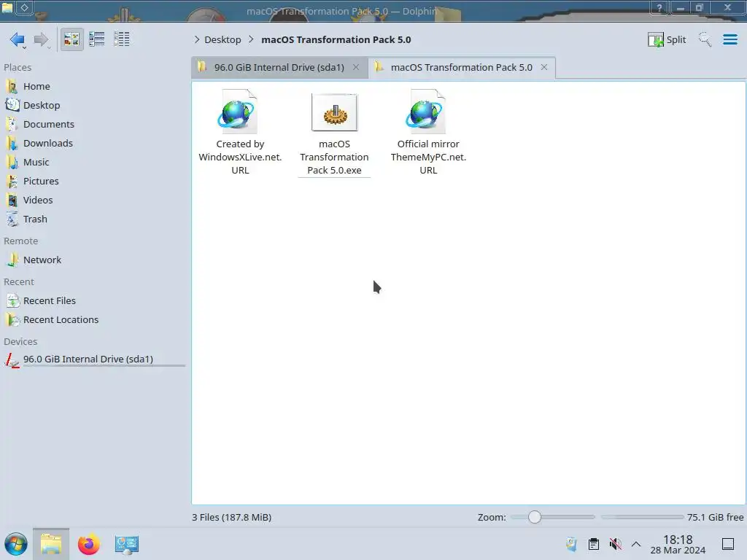Image resolution: width=747 pixels, height=560 pixels.
Task: Expand the chevron before Desktop breadcrumb
Action: click(197, 39)
